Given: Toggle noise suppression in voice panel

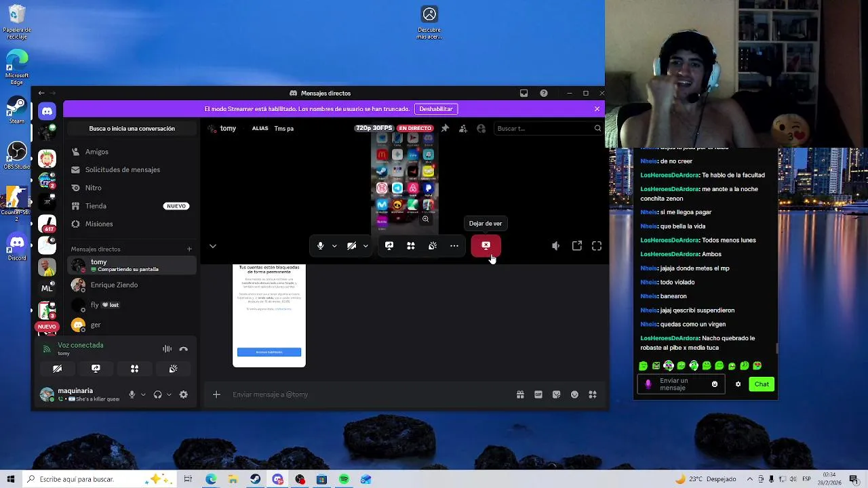Looking at the screenshot, I should point(167,349).
